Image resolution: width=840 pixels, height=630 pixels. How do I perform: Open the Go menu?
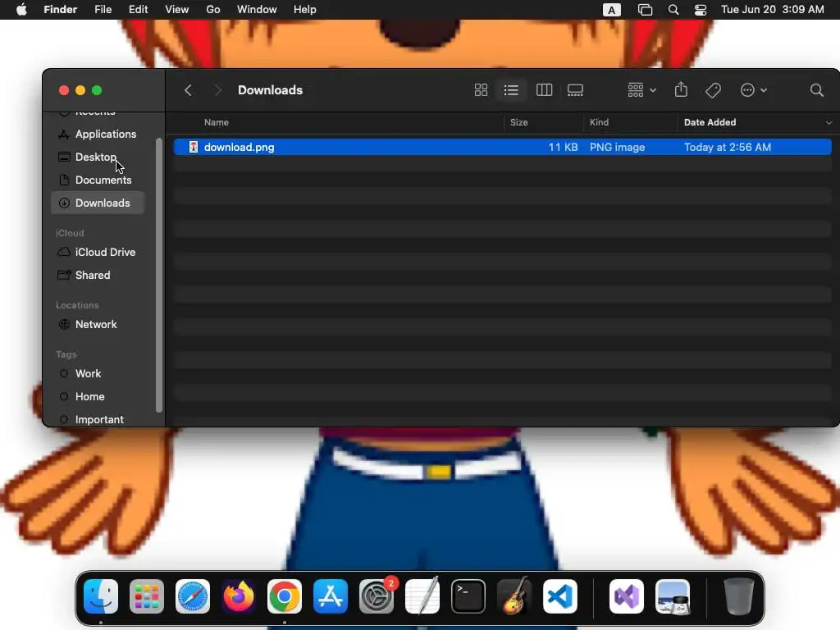[x=212, y=10]
